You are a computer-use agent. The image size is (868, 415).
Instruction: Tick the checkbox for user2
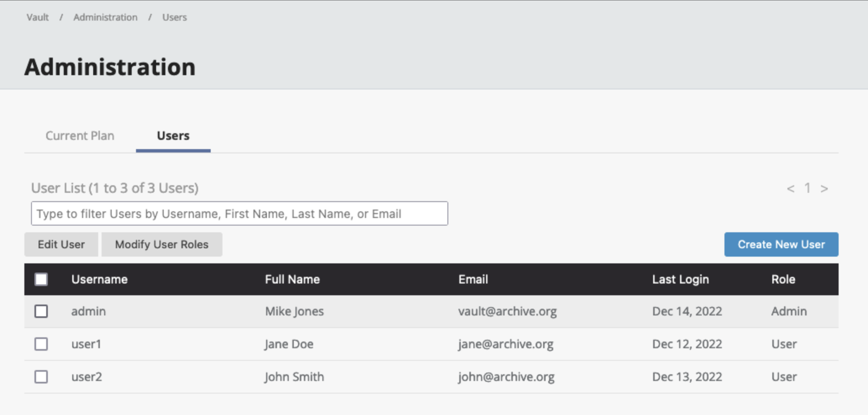41,377
